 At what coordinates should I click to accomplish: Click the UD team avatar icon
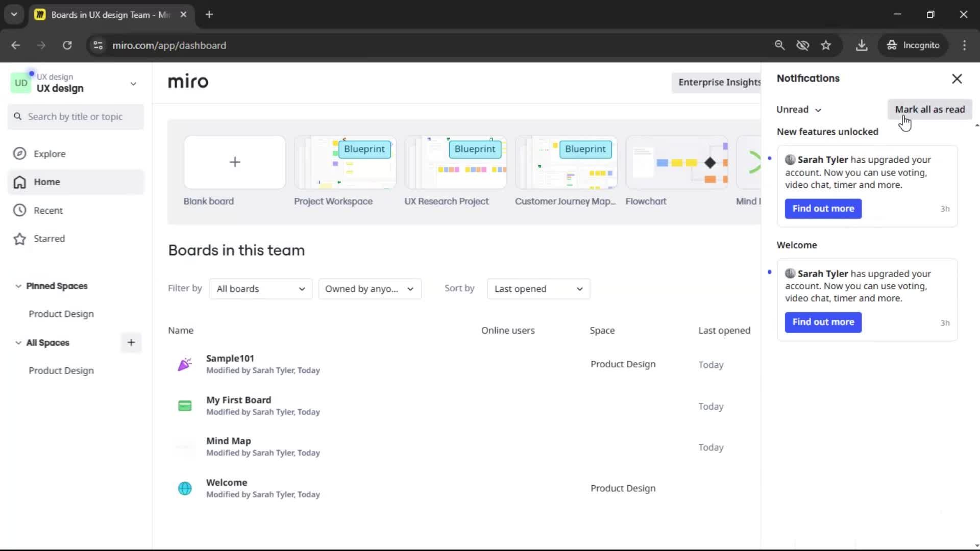tap(21, 83)
